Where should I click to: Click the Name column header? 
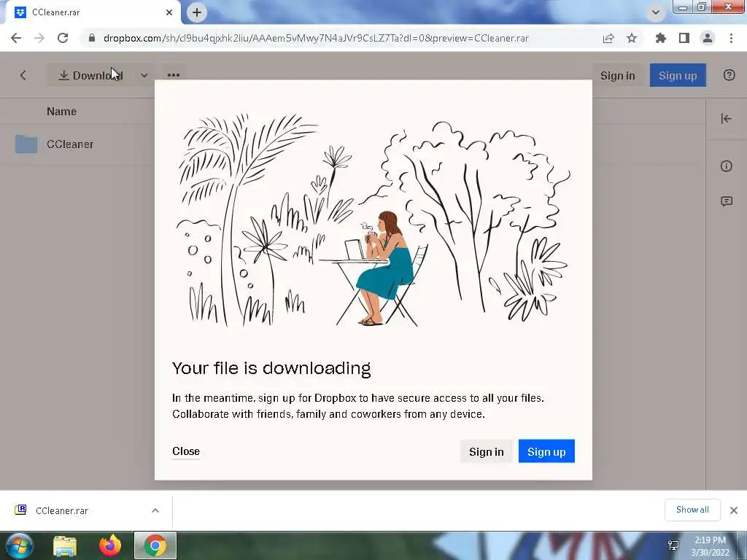coord(61,112)
